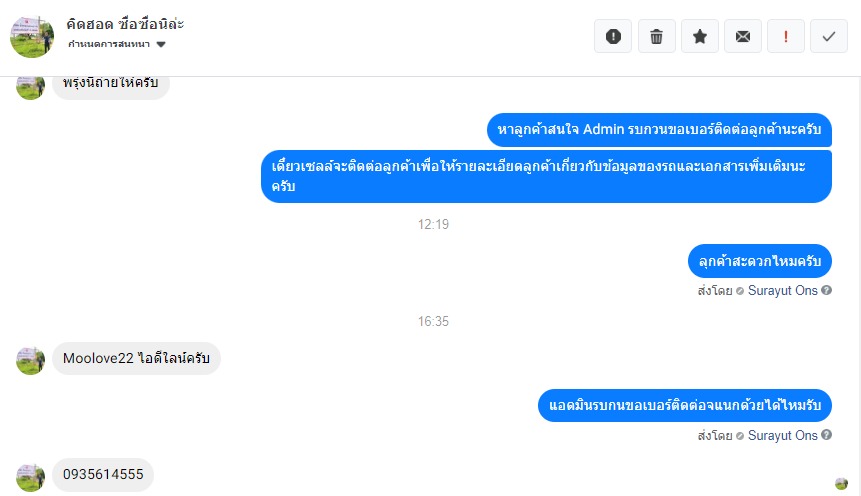Click phone number message 0935614555
Viewport: 861px width, 496px height.
[103, 476]
